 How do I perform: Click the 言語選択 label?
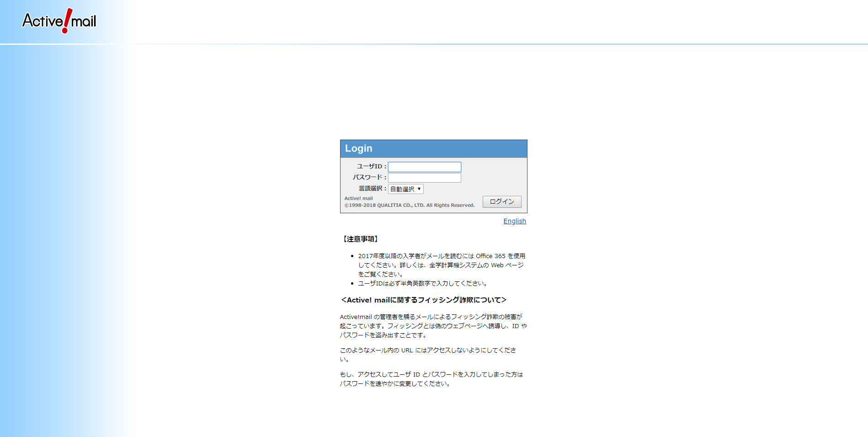click(x=373, y=189)
